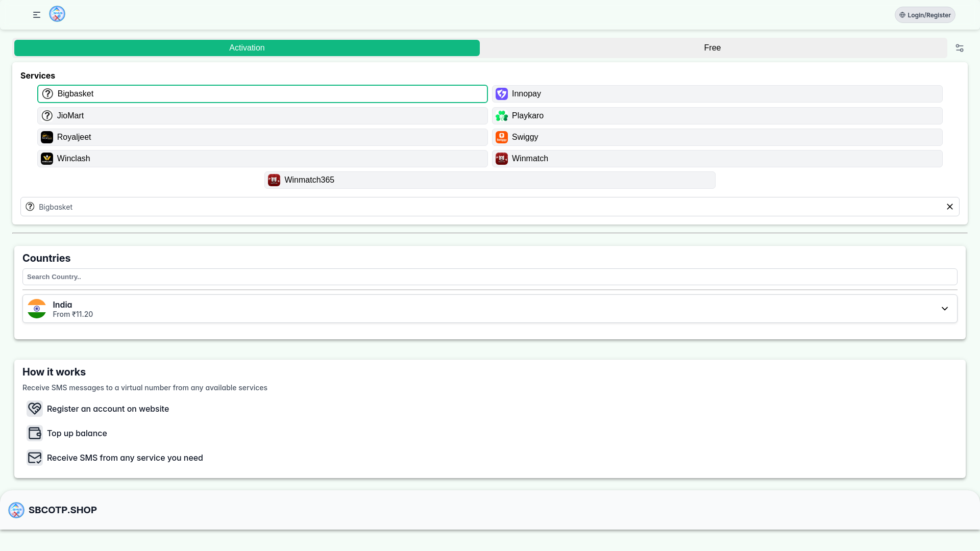Click the Winmatch red logo icon
980x551 pixels.
click(x=502, y=159)
